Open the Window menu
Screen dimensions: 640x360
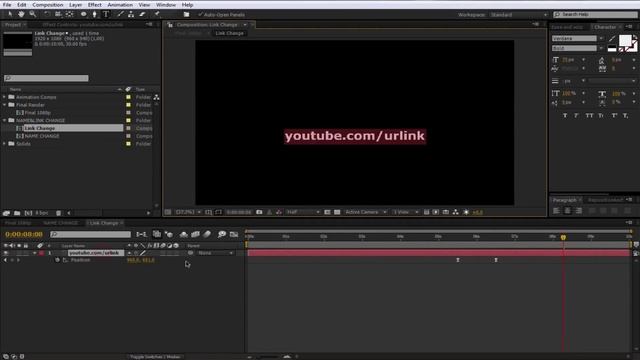click(166, 5)
